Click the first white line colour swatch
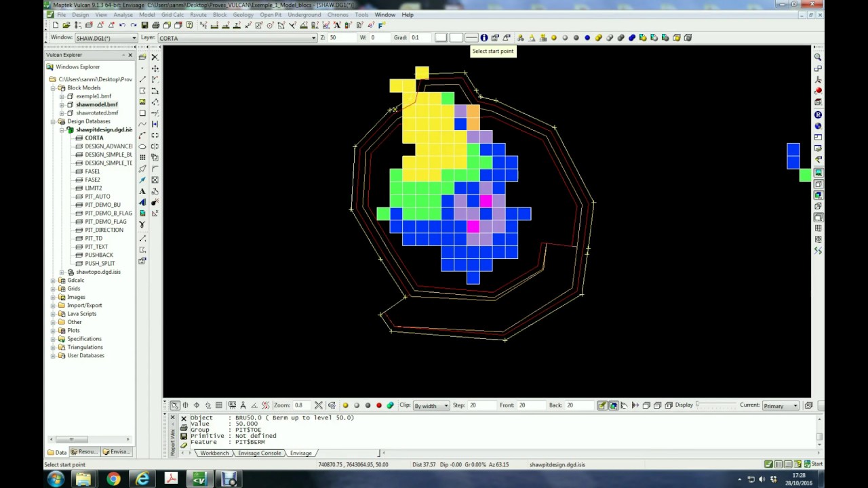The height and width of the screenshot is (488, 868). tap(441, 38)
